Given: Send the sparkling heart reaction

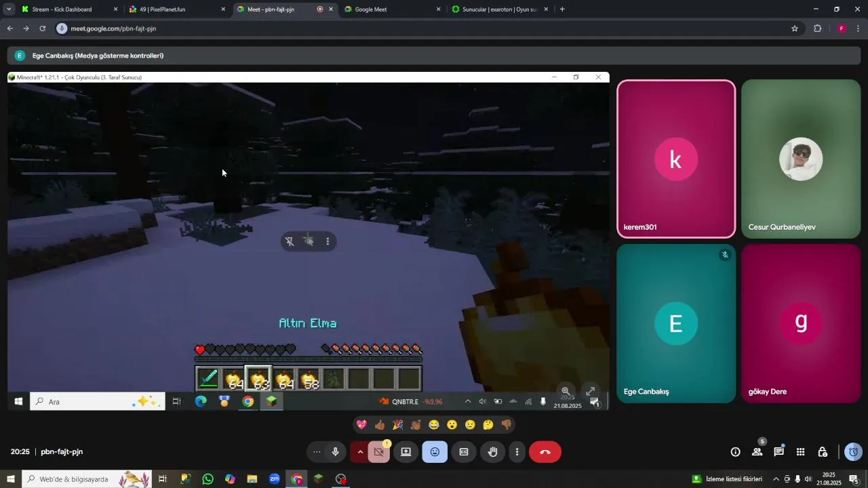Looking at the screenshot, I should (x=361, y=425).
